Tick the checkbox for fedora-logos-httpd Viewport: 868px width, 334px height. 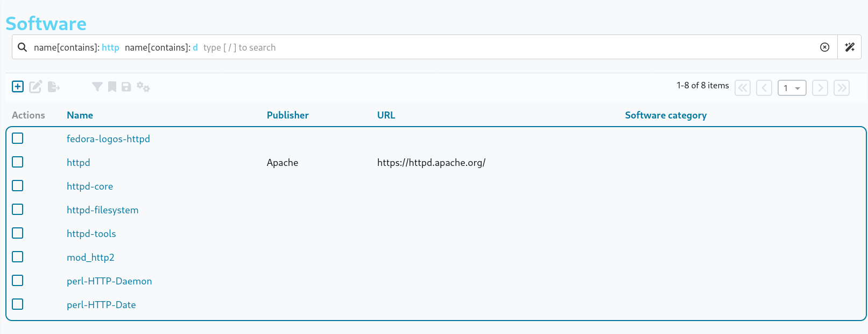(18, 138)
